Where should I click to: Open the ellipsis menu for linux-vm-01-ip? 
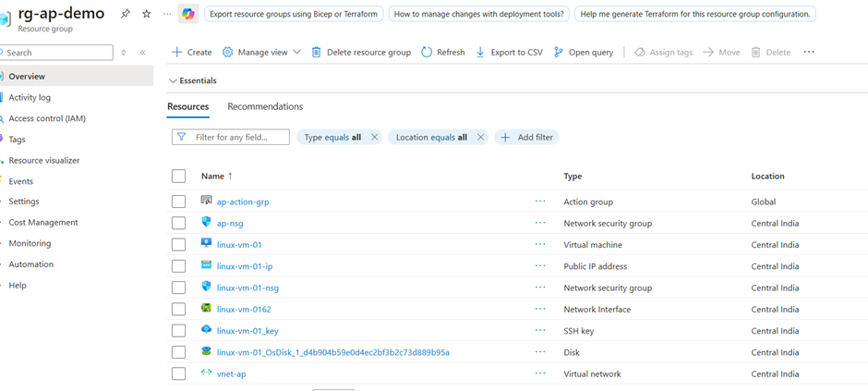click(x=540, y=266)
